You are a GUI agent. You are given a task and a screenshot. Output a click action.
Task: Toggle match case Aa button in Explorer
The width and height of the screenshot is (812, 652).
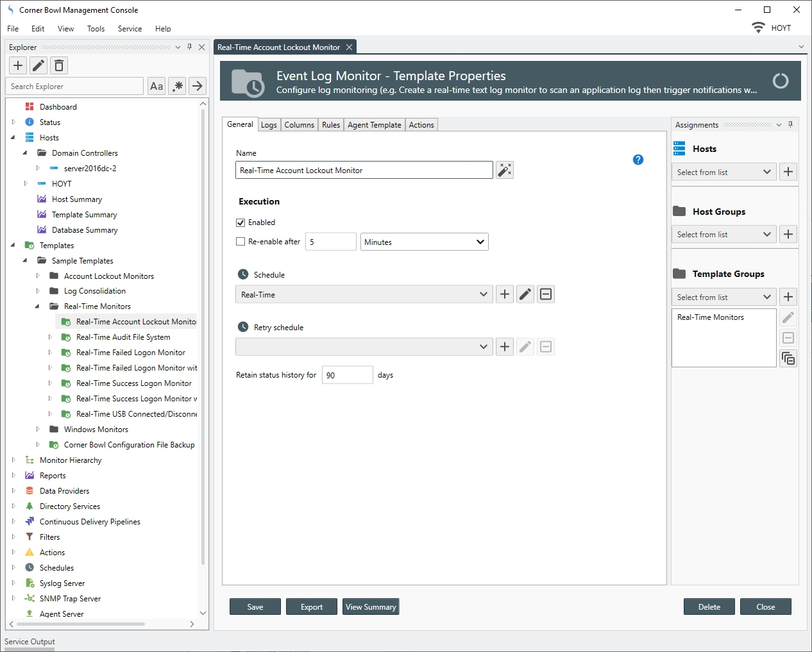click(x=156, y=86)
